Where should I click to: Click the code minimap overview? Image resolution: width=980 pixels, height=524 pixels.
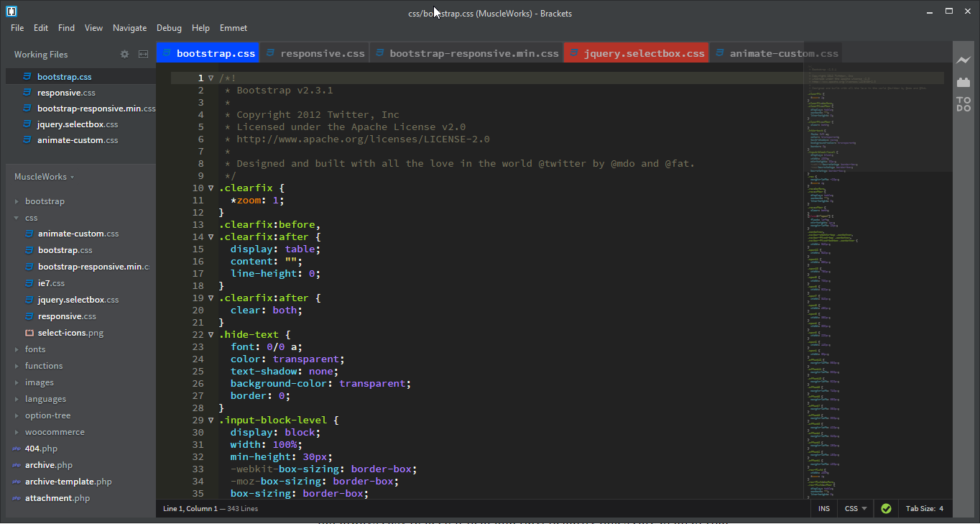pyautogui.click(x=877, y=216)
